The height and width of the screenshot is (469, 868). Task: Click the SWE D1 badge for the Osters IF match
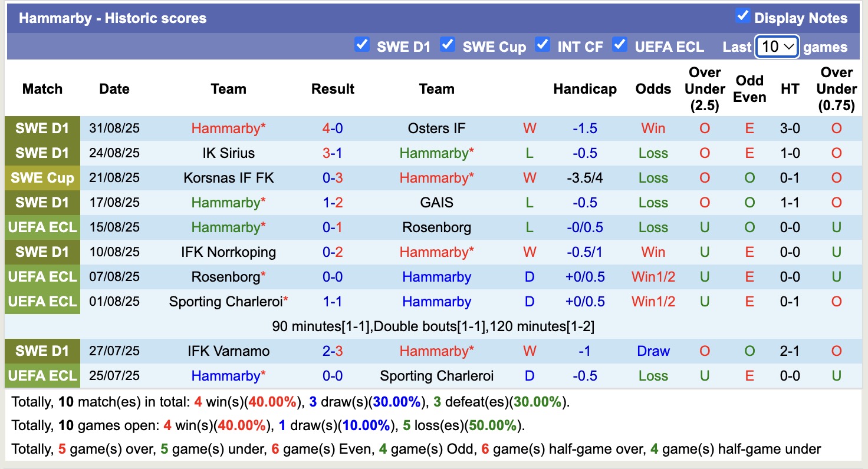pos(42,128)
